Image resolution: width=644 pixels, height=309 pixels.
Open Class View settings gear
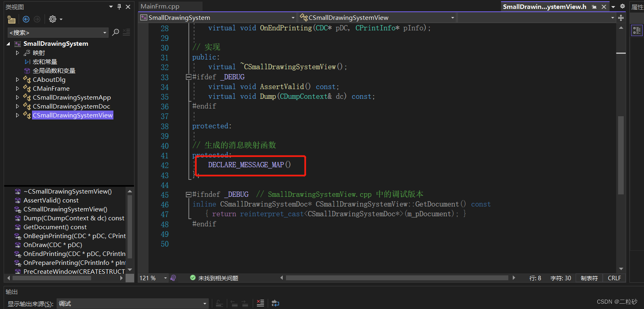tap(53, 19)
